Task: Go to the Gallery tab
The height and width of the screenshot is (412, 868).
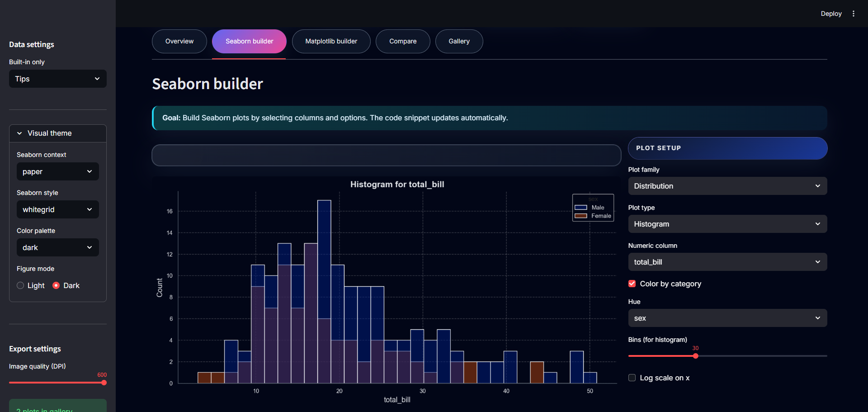Action: (x=459, y=41)
